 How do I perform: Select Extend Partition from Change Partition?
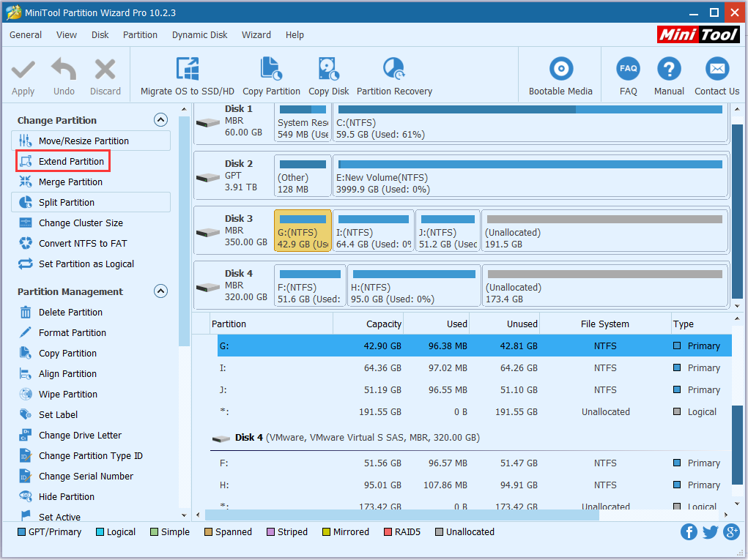[x=63, y=161]
